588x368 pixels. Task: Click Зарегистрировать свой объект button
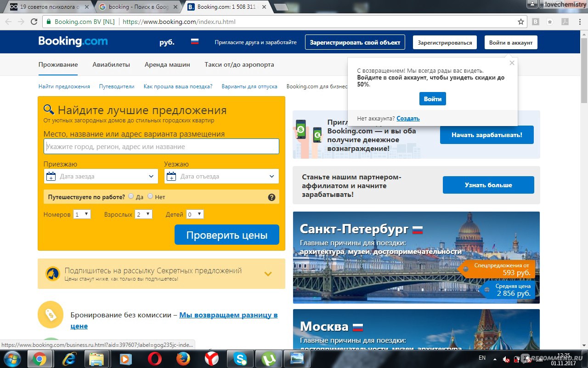pos(355,42)
